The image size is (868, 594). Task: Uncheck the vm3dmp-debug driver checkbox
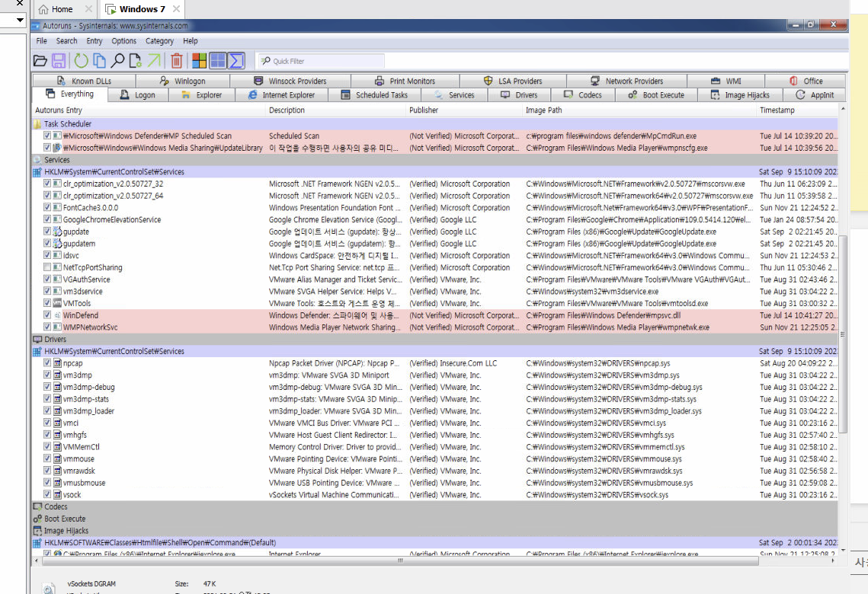pos(47,387)
